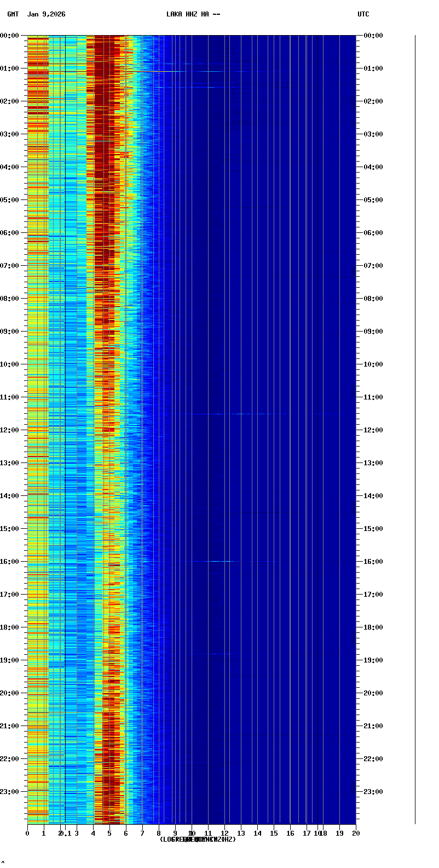Screen dimensions: 439x868
Task: Click the date text Jan 9,2026
Action: (x=46, y=14)
